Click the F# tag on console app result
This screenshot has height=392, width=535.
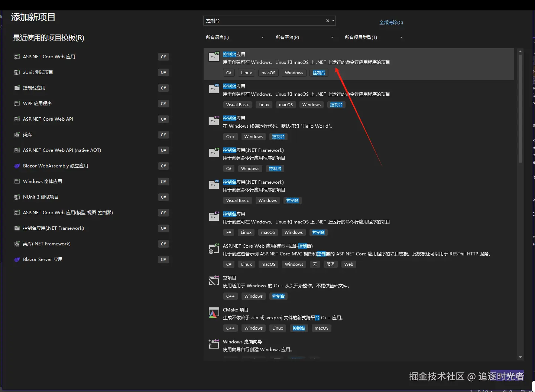tap(229, 232)
